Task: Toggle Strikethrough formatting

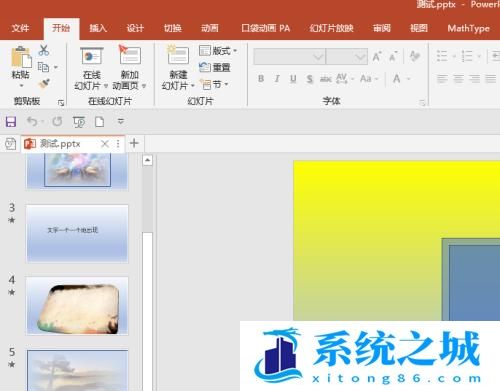Action: click(x=326, y=79)
